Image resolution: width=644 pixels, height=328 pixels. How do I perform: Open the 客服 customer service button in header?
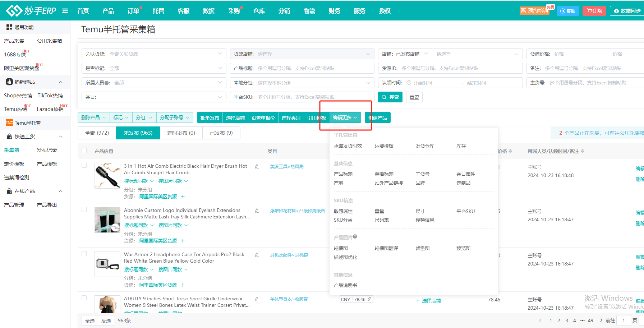coord(568,11)
